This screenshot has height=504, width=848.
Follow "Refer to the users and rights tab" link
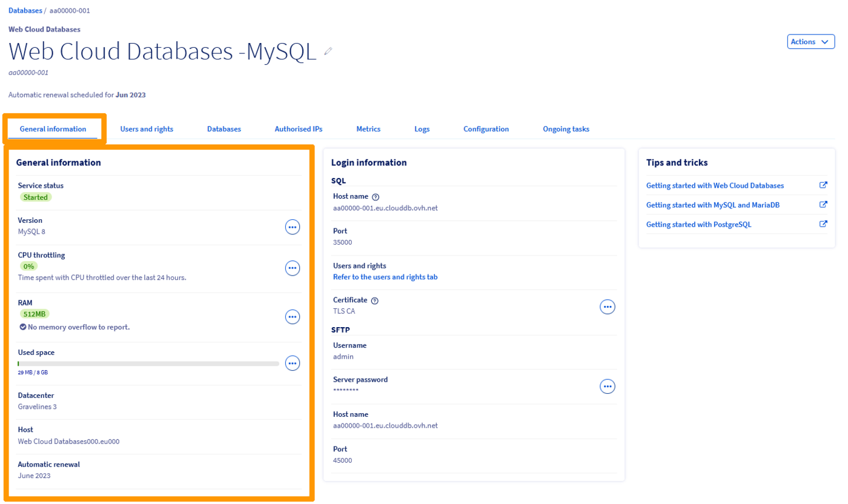tap(385, 277)
